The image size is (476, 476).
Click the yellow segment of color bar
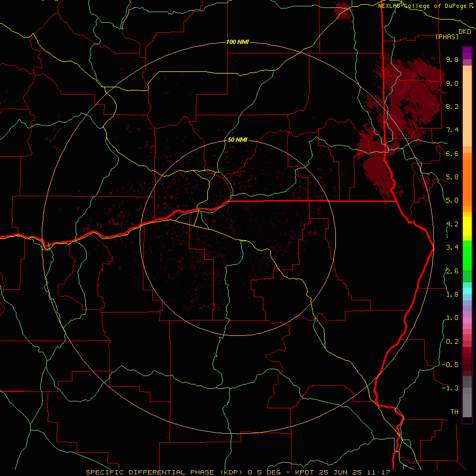[467, 226]
